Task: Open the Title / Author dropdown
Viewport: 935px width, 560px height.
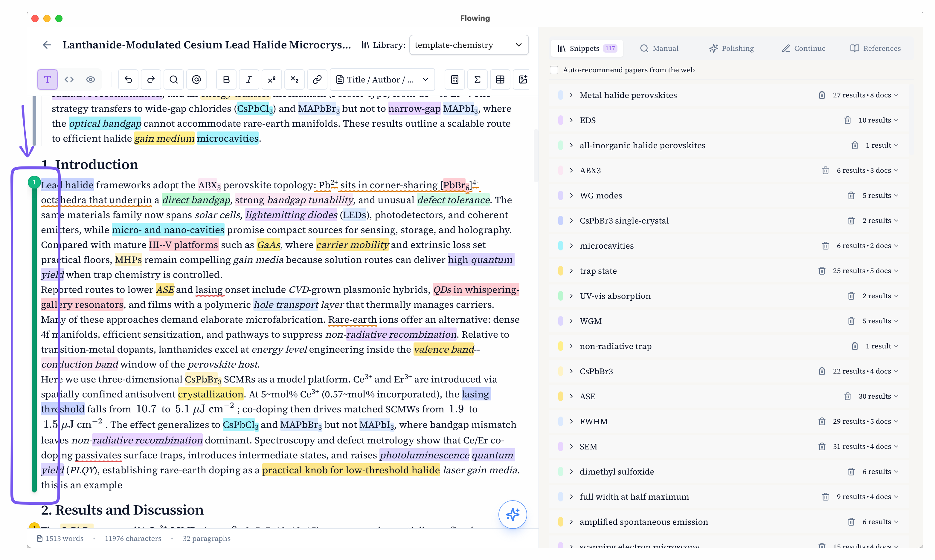Action: pyautogui.click(x=382, y=79)
